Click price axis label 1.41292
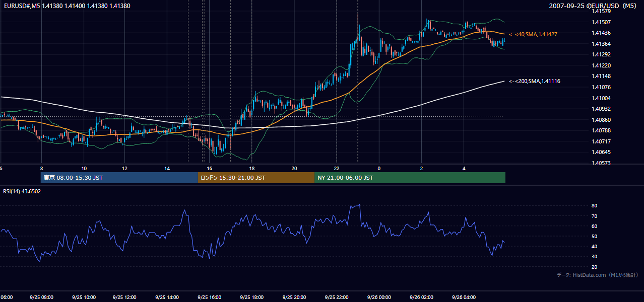Image resolution: width=644 pixels, height=302 pixels. coord(600,54)
